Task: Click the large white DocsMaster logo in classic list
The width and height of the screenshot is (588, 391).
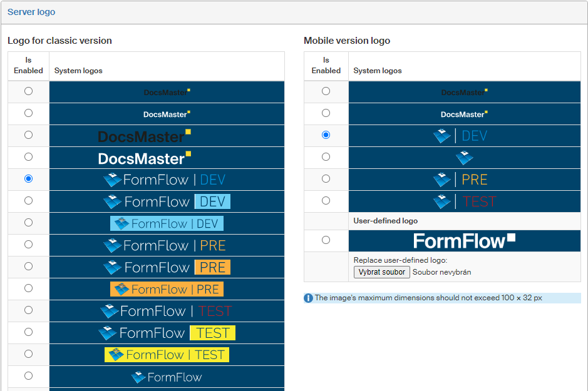Action: [x=145, y=158]
